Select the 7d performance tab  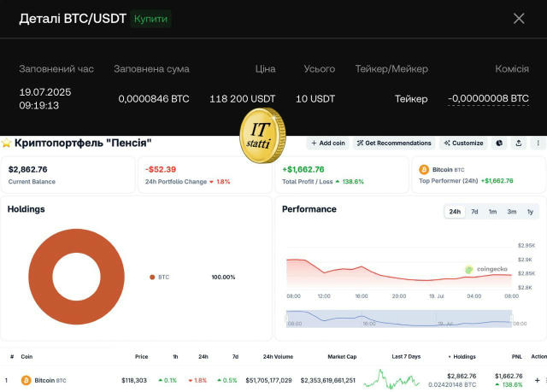pos(474,212)
